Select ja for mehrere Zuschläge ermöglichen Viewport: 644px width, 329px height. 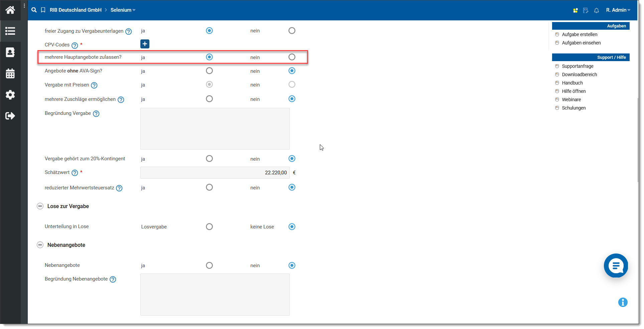[209, 99]
